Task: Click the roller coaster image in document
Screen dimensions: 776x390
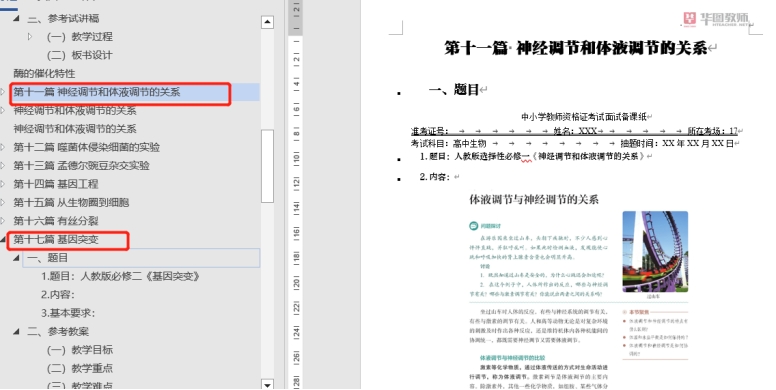Action: coord(655,252)
